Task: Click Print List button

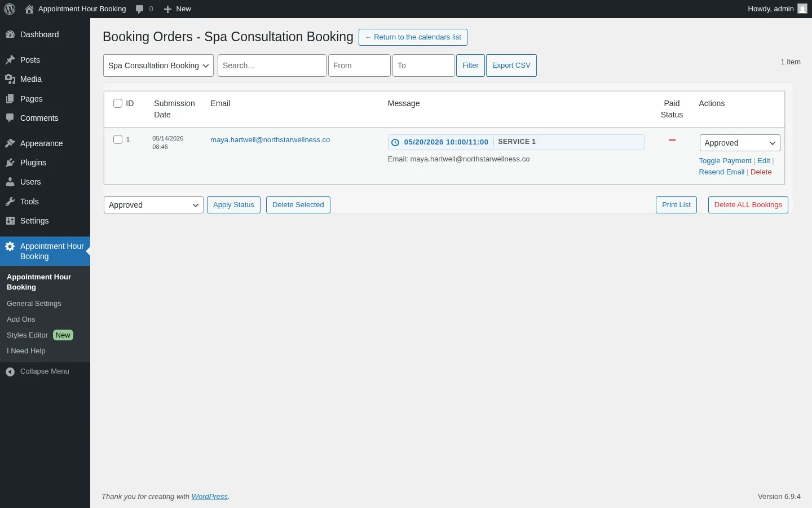Action: pyautogui.click(x=676, y=205)
